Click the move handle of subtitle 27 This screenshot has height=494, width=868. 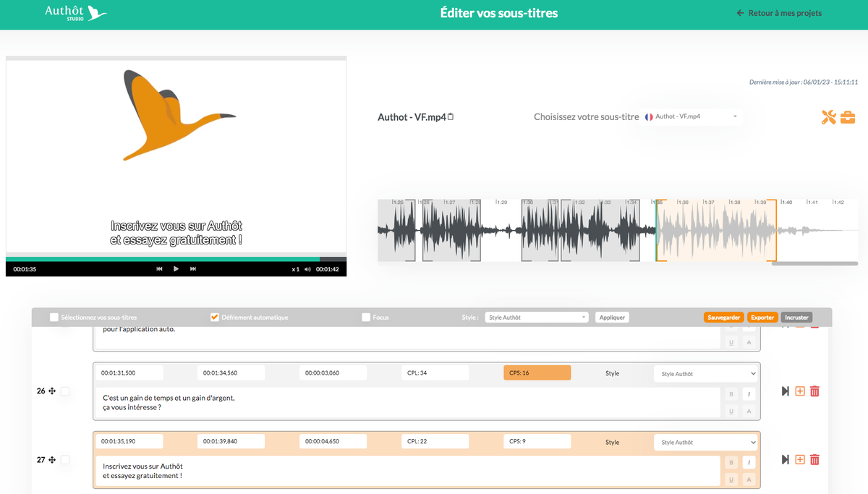coord(52,459)
